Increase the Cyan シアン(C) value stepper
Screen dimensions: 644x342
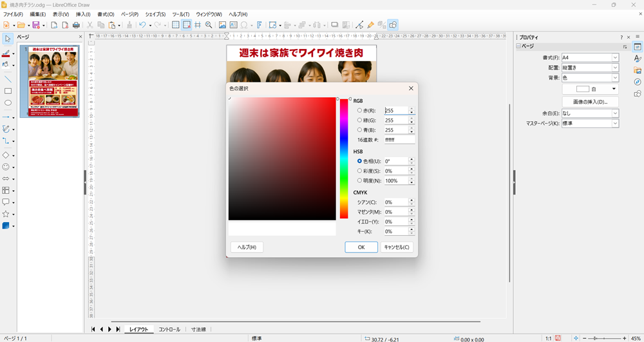coord(412,200)
